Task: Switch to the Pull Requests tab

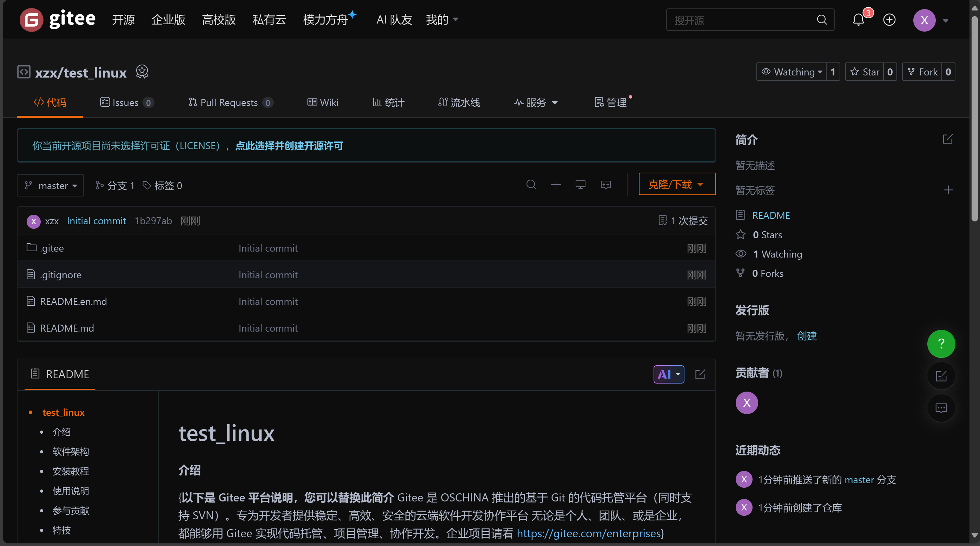Action: [230, 103]
